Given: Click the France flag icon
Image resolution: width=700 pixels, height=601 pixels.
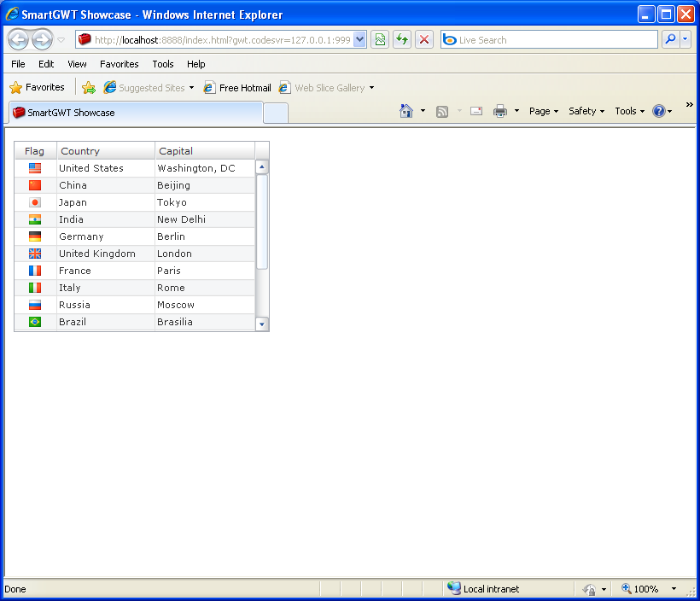Looking at the screenshot, I should 35,271.
